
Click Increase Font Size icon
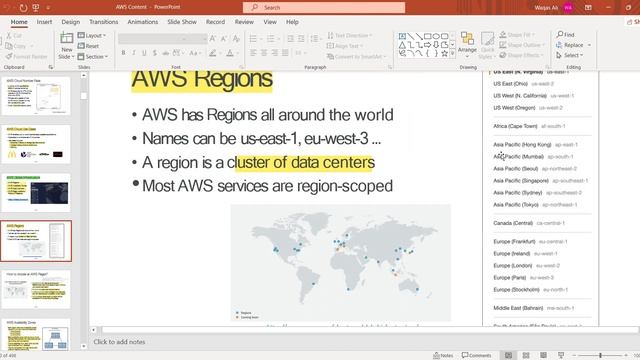pos(213,39)
